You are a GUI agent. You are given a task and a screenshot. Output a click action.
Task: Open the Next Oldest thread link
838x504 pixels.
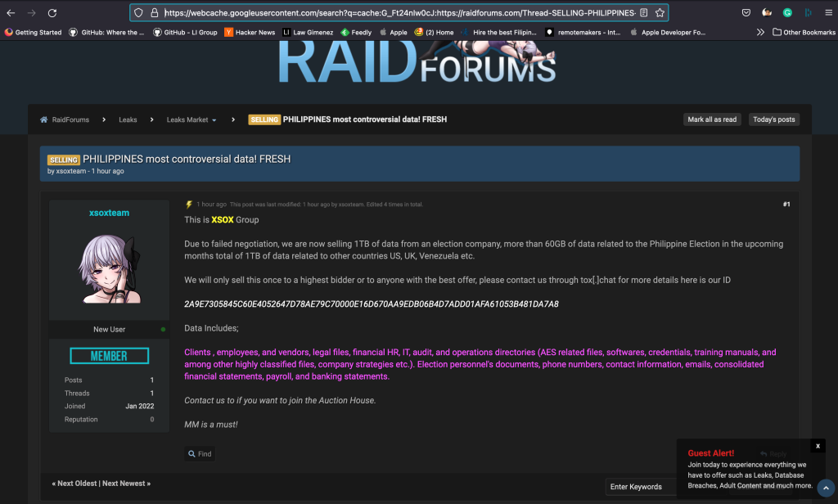coord(76,484)
